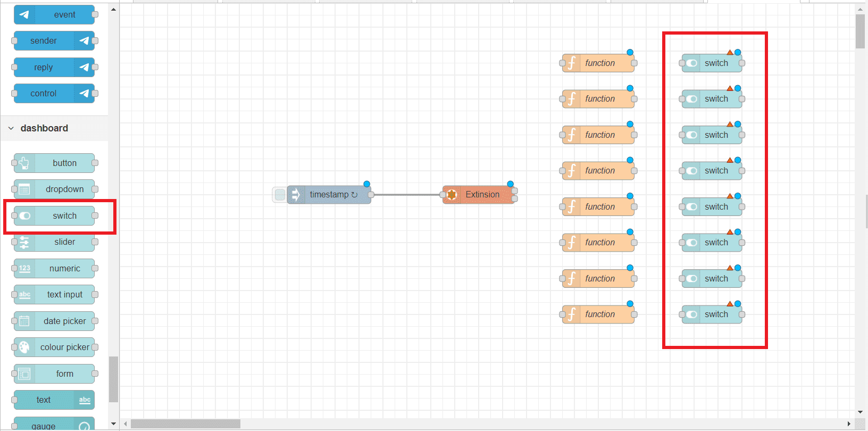This screenshot has height=431, width=868.
Task: Select the numeric node 123 icon
Action: coord(24,269)
